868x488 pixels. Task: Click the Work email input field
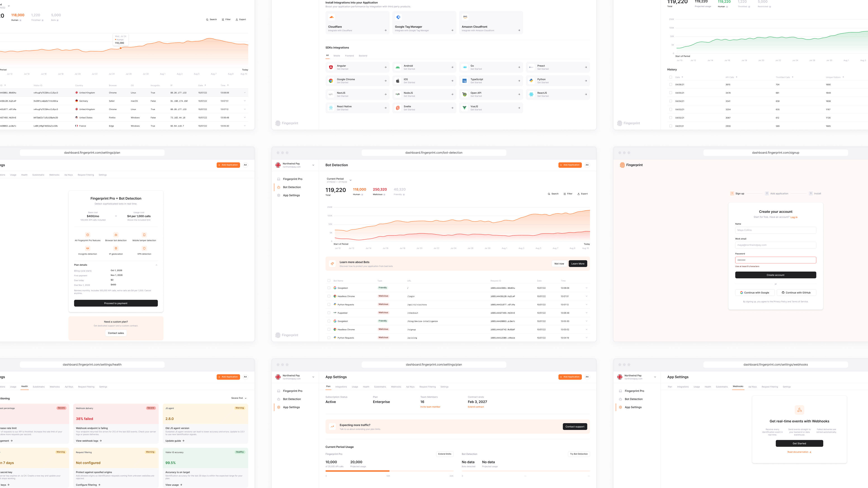[775, 245]
